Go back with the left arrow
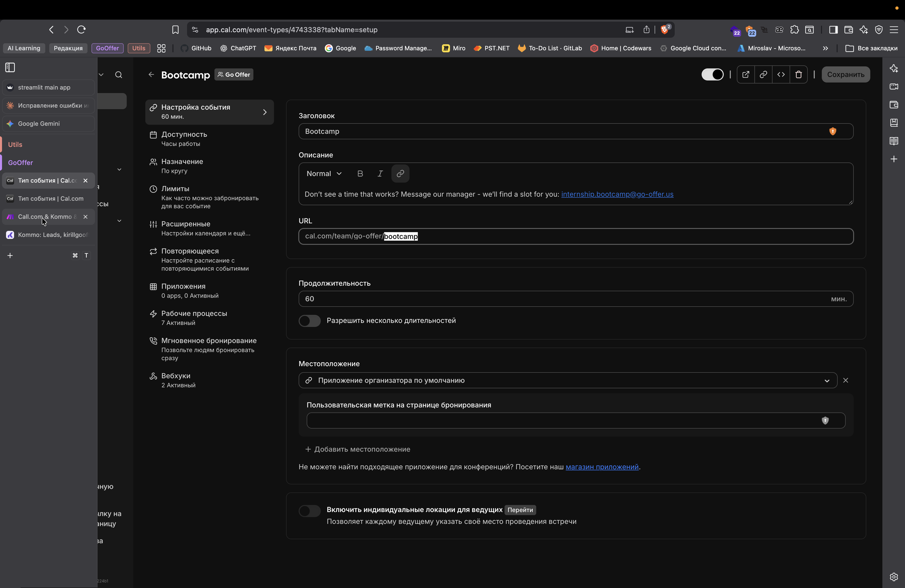 pos(151,74)
